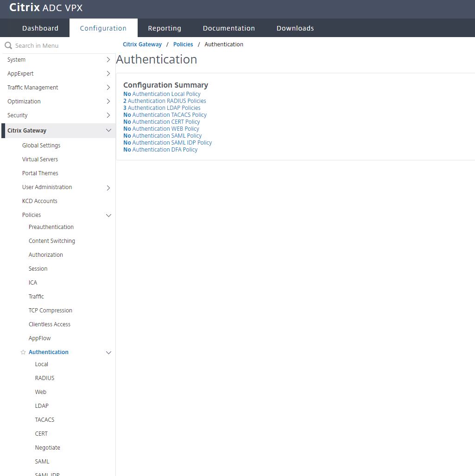475x476 pixels.
Task: Expand the User Administration chevron
Action: 108,188
